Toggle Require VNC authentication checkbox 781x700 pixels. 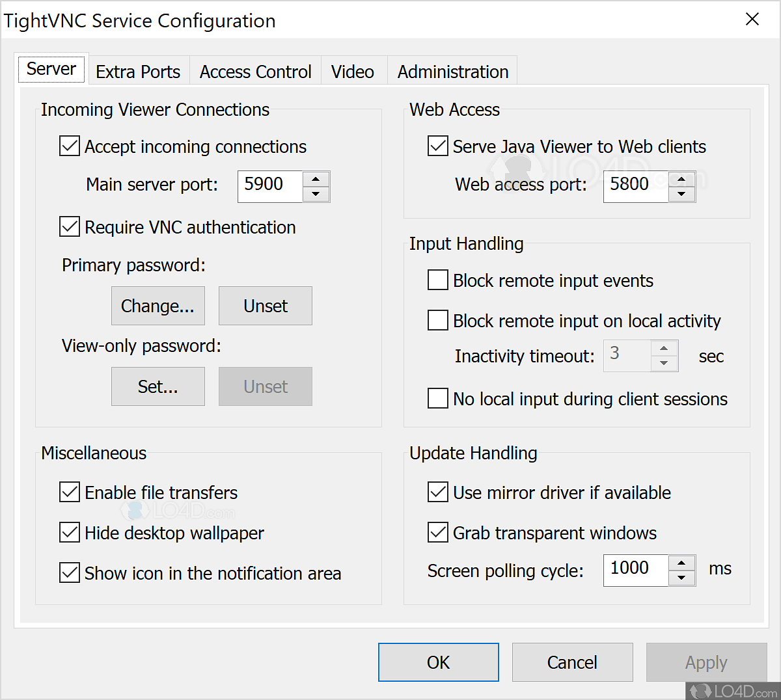tap(70, 226)
